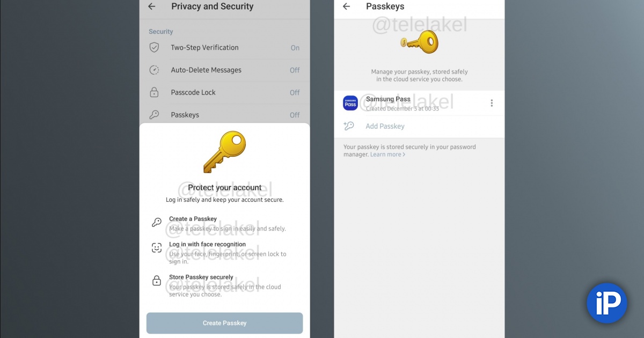Click the face recognition icon in the sheet

click(x=157, y=248)
